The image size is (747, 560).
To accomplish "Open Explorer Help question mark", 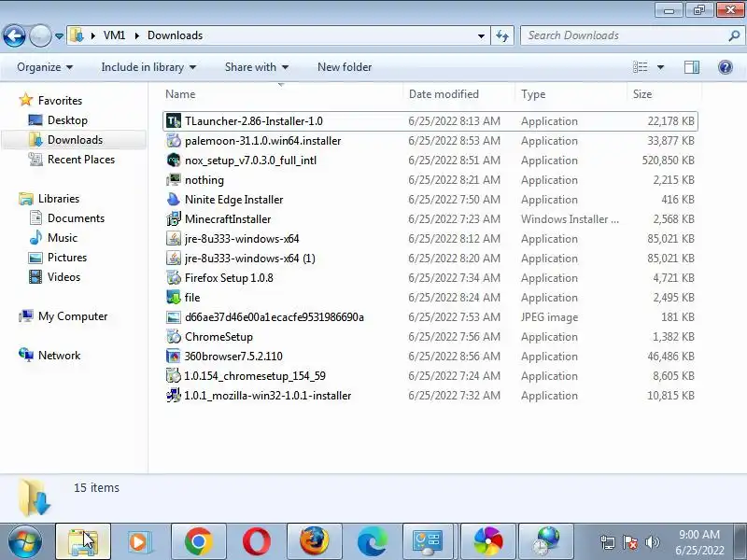I will point(726,67).
